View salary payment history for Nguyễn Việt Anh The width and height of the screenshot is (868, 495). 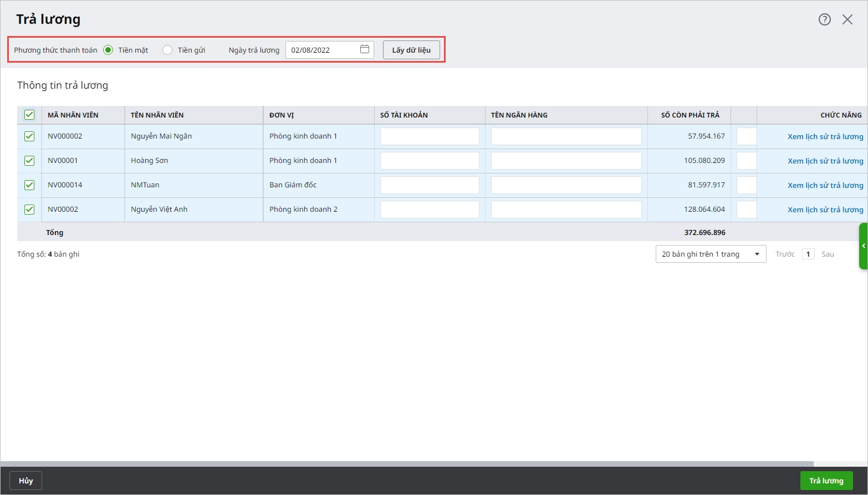point(825,210)
